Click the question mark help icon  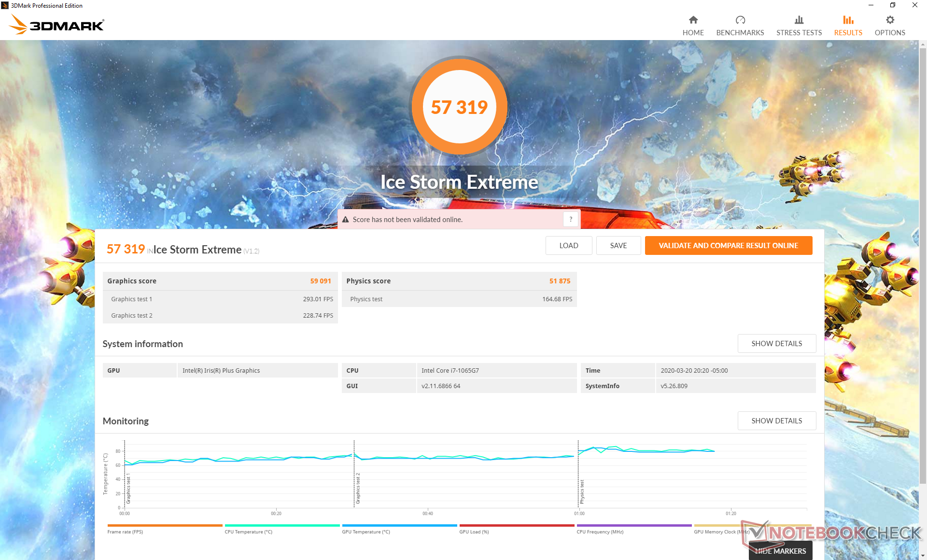click(x=570, y=219)
